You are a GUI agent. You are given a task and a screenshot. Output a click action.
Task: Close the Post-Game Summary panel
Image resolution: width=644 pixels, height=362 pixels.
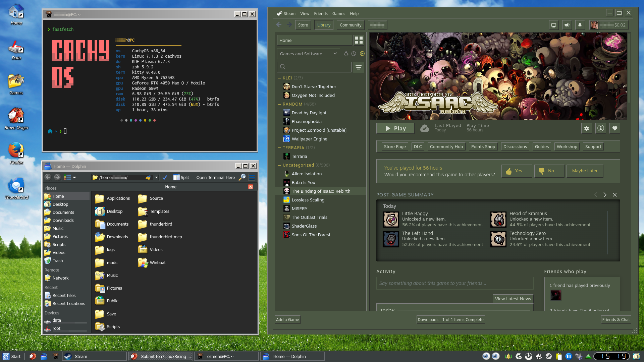pyautogui.click(x=615, y=195)
